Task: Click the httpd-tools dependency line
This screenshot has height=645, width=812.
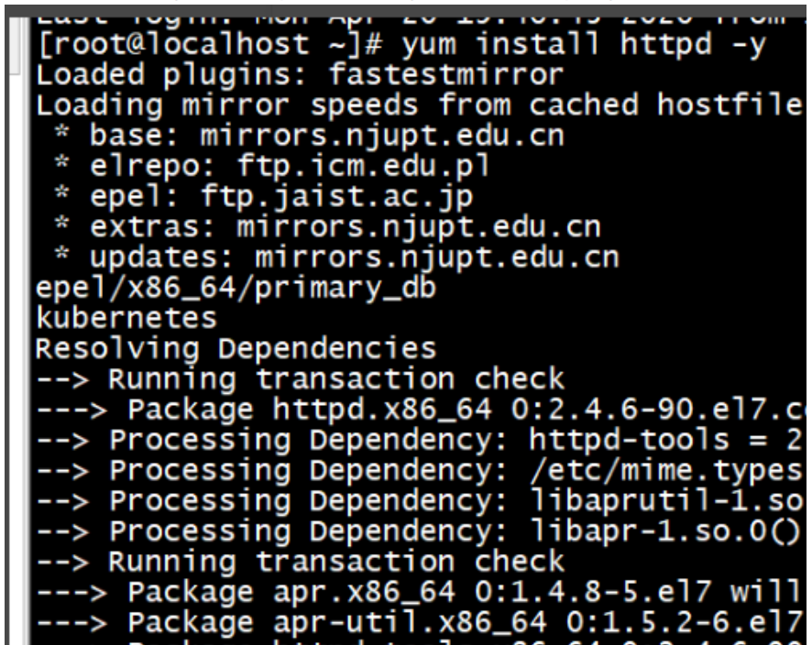Action: [419, 441]
